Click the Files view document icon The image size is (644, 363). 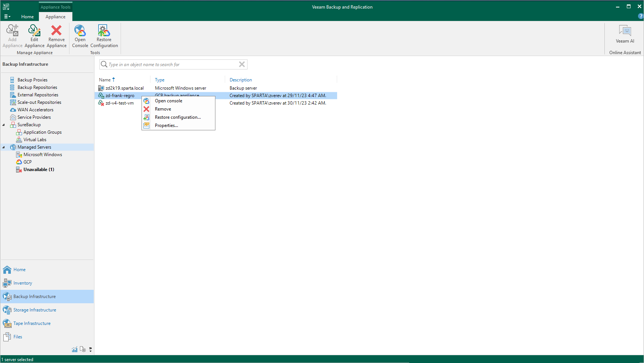tap(7, 337)
